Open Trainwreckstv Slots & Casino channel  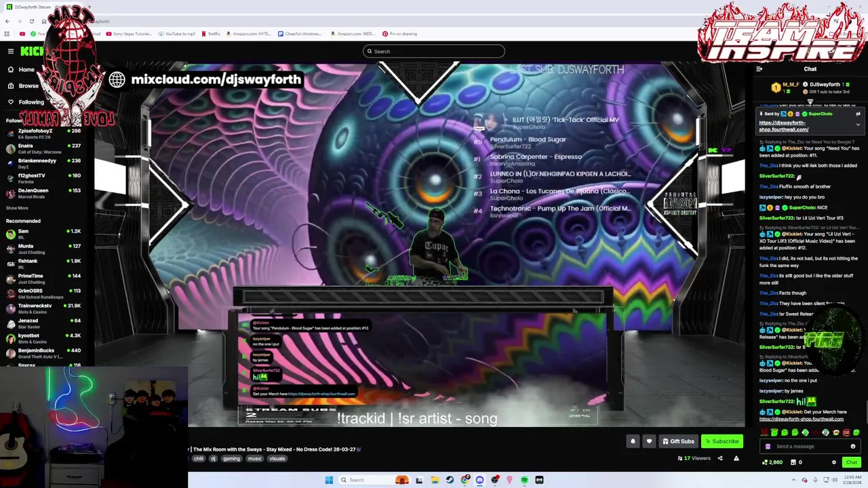coord(43,308)
